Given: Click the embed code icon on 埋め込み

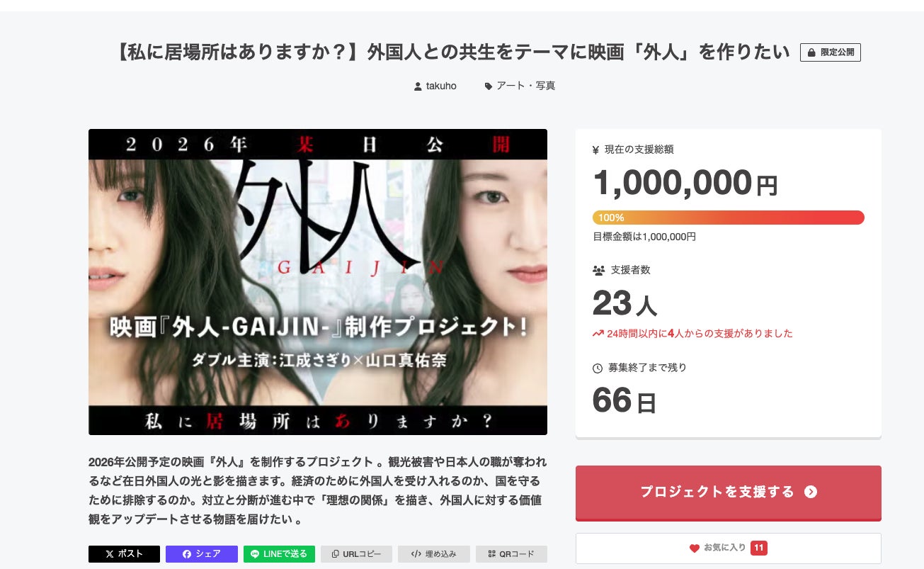Looking at the screenshot, I should pyautogui.click(x=416, y=554).
